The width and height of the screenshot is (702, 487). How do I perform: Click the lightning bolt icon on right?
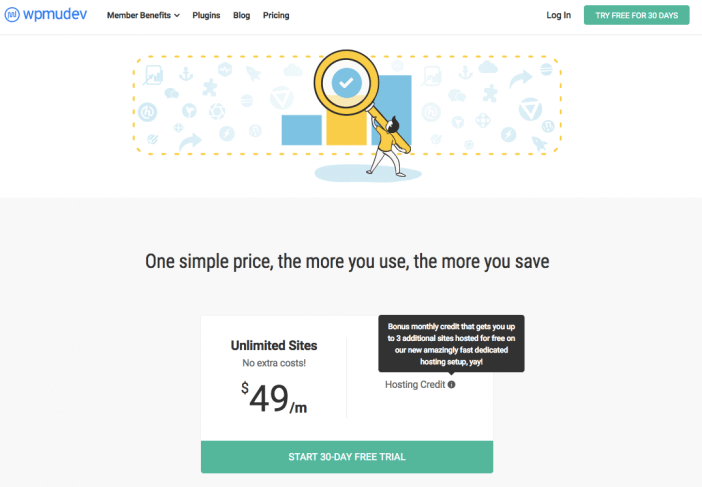(x=508, y=134)
